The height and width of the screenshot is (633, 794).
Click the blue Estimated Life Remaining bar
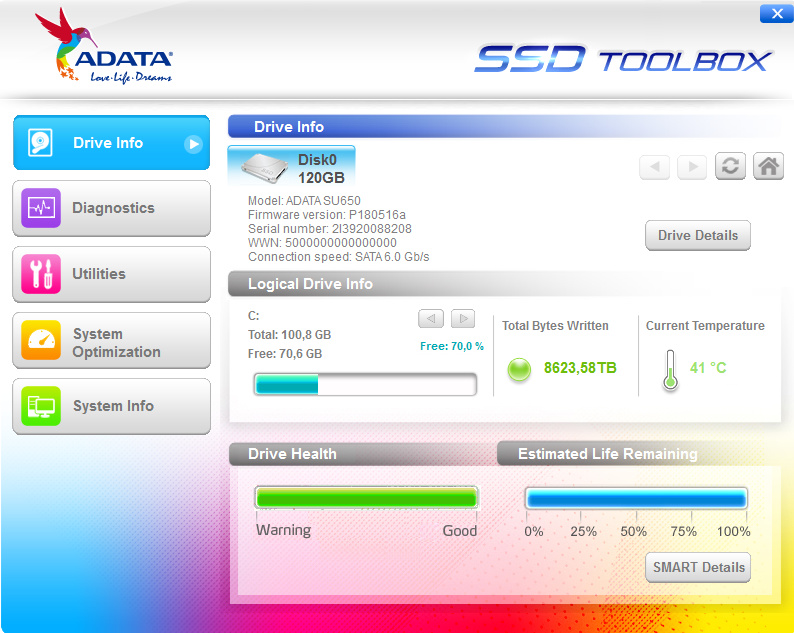(x=636, y=498)
